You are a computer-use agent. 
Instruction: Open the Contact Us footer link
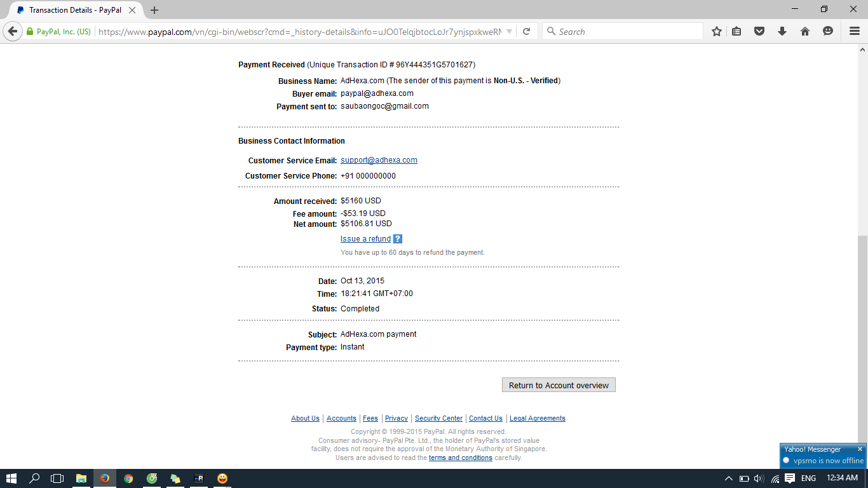point(485,418)
